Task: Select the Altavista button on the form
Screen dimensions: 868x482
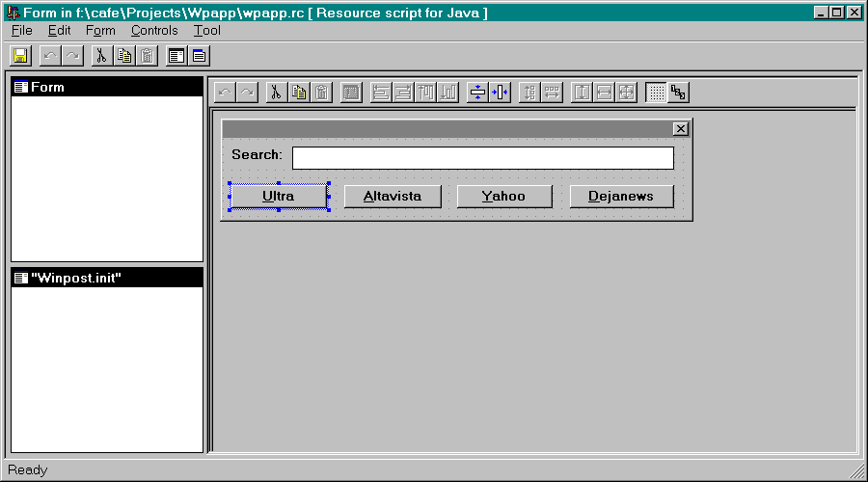Action: [393, 197]
